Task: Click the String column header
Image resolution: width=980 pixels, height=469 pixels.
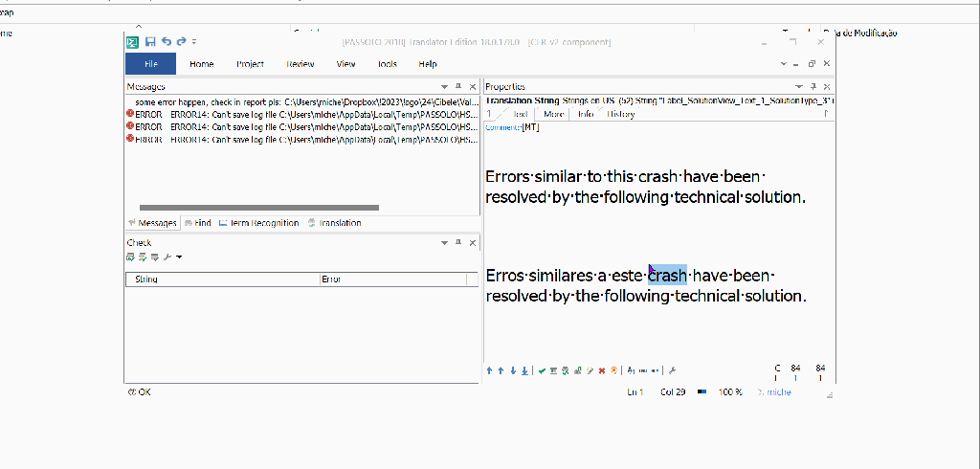Action: (223, 279)
